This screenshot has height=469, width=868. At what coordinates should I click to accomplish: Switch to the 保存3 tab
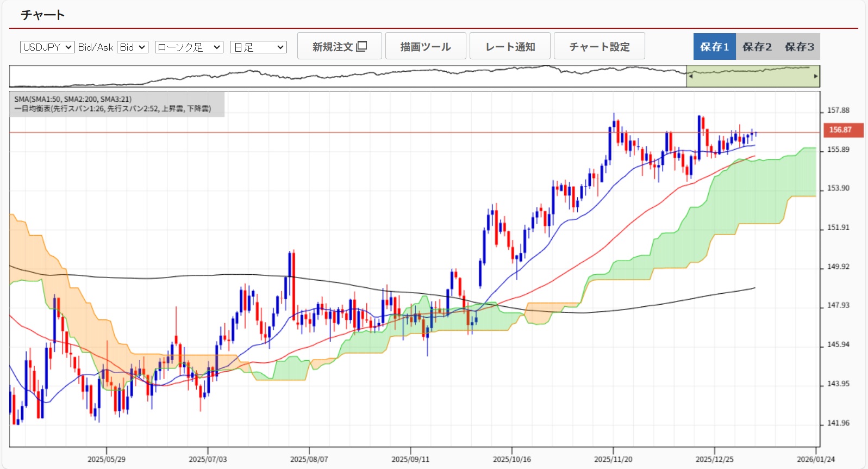(799, 47)
